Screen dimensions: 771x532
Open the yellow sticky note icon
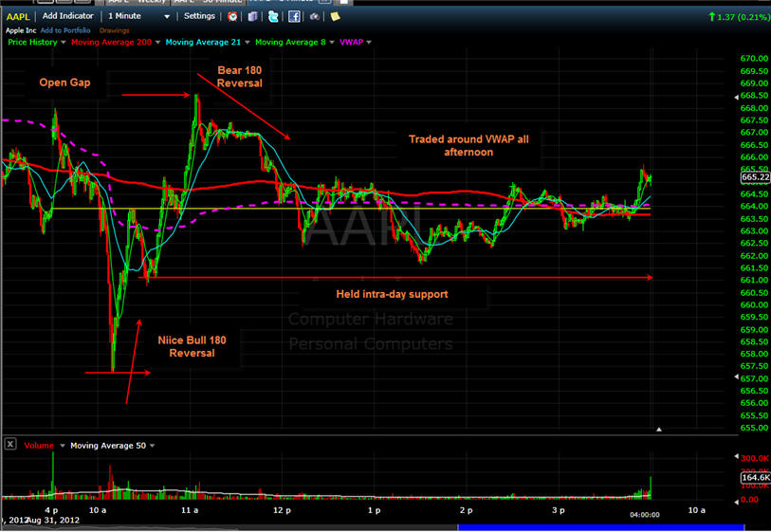click(x=336, y=17)
